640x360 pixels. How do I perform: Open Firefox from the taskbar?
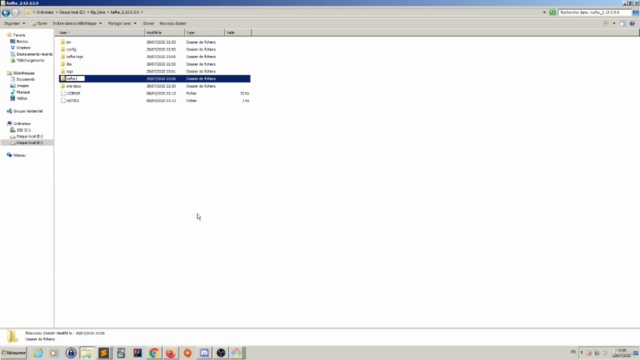pos(171,353)
